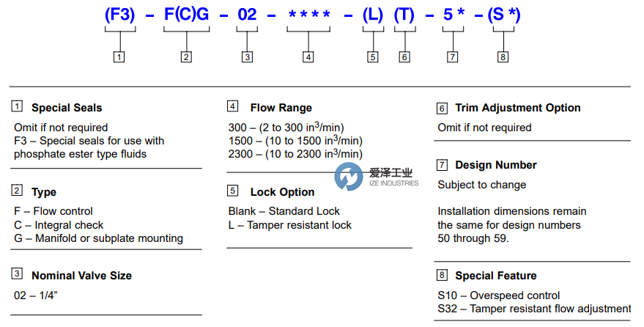
Task: Click the numbered box 2 under F(C)G
Action: pos(186,56)
